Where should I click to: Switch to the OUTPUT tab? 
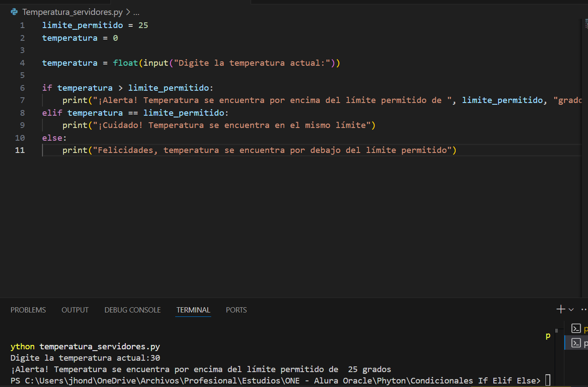click(x=75, y=310)
